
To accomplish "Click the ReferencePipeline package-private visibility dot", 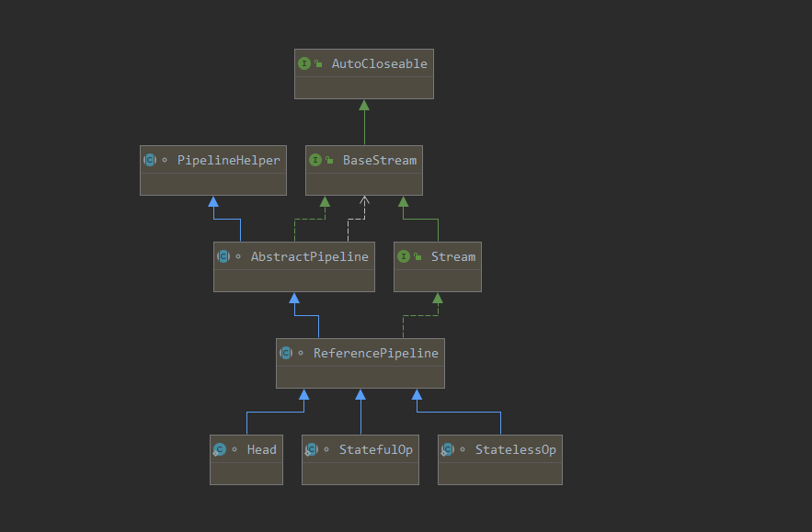I will pyautogui.click(x=301, y=353).
